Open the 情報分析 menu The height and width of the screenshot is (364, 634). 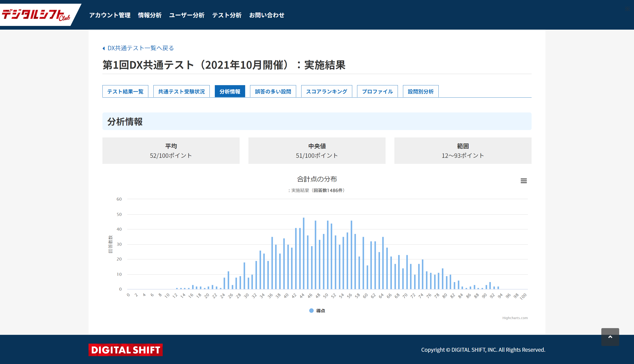(x=150, y=15)
